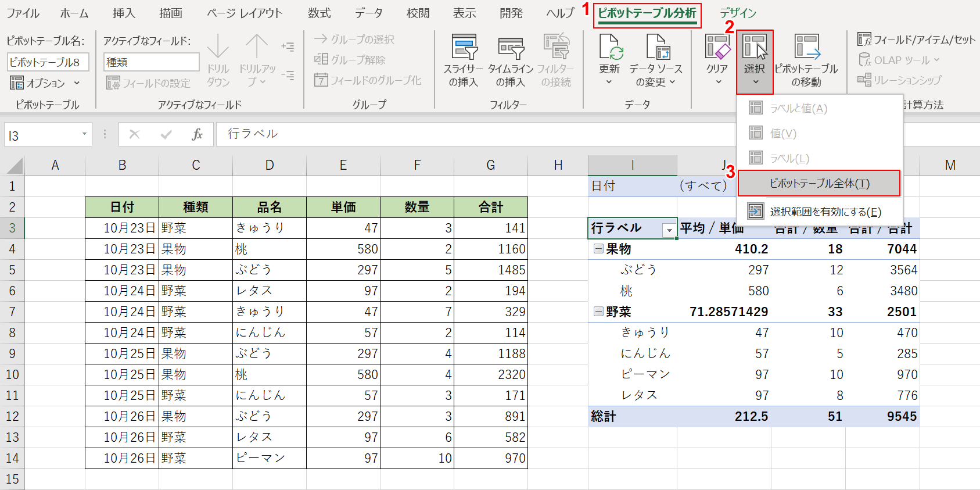Click the クリア icon
The image size is (980, 490).
tap(717, 47)
